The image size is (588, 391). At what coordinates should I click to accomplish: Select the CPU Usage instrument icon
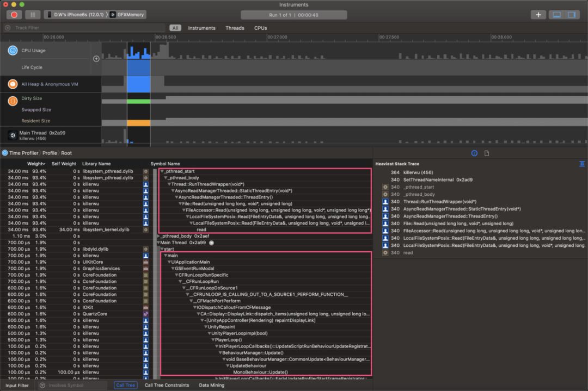click(13, 51)
